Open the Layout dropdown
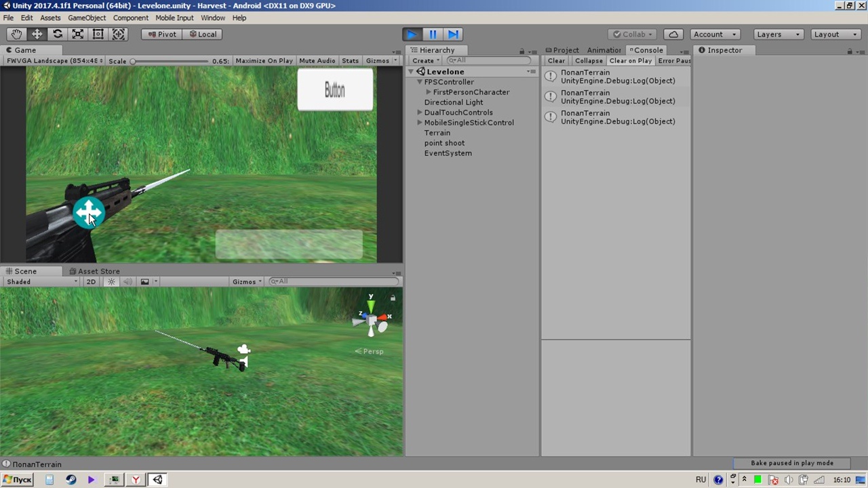 click(x=835, y=34)
